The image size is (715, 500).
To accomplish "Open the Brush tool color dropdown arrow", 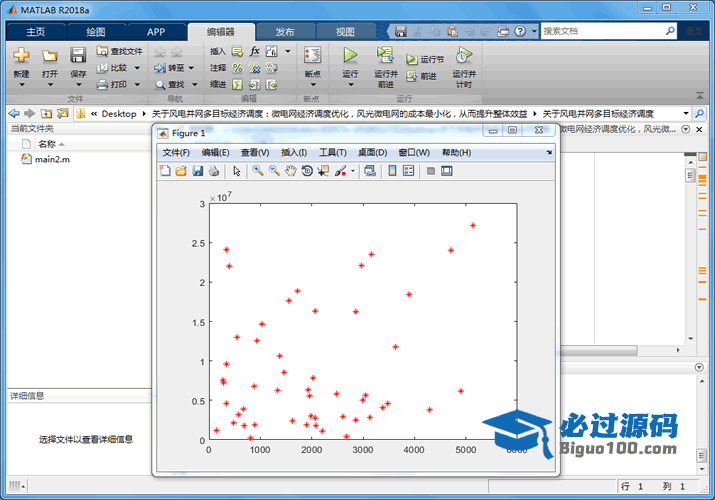I will [x=352, y=171].
